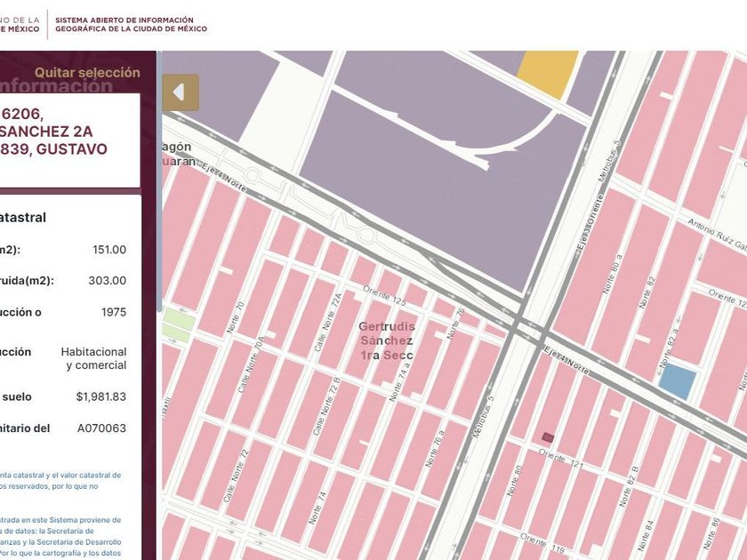Click the 'Norte 76 a' street label
The width and height of the screenshot is (747, 560).
[x=435, y=448]
